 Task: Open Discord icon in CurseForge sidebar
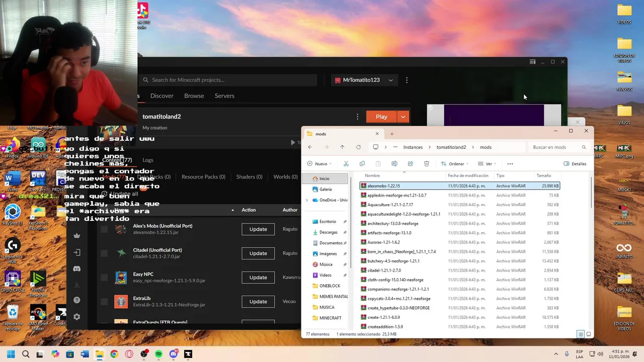[76, 269]
